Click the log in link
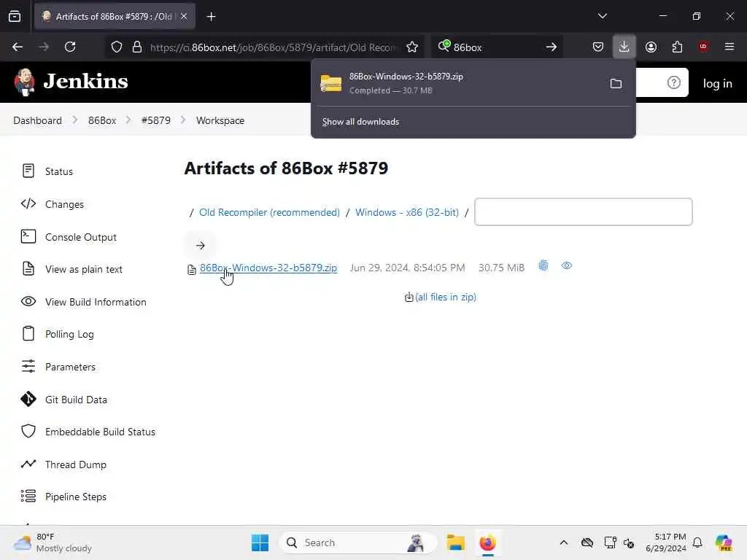Viewport: 747px width, 560px height. point(718,84)
